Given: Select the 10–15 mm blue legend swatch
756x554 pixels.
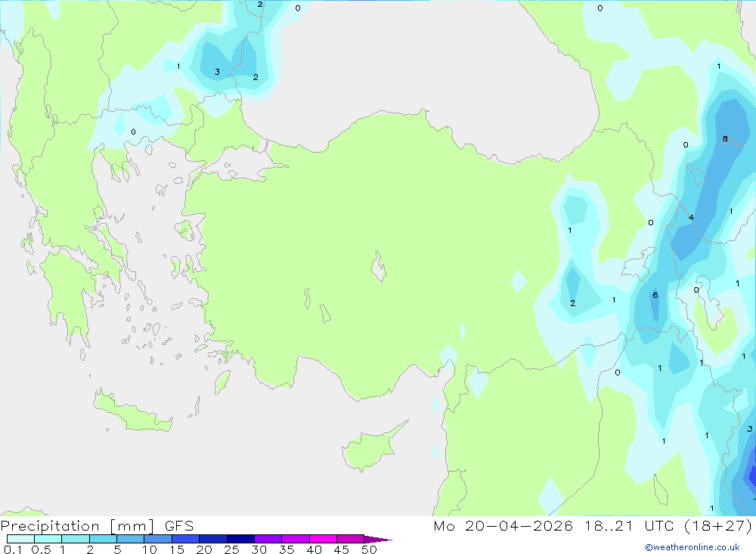Looking at the screenshot, I should (x=158, y=539).
